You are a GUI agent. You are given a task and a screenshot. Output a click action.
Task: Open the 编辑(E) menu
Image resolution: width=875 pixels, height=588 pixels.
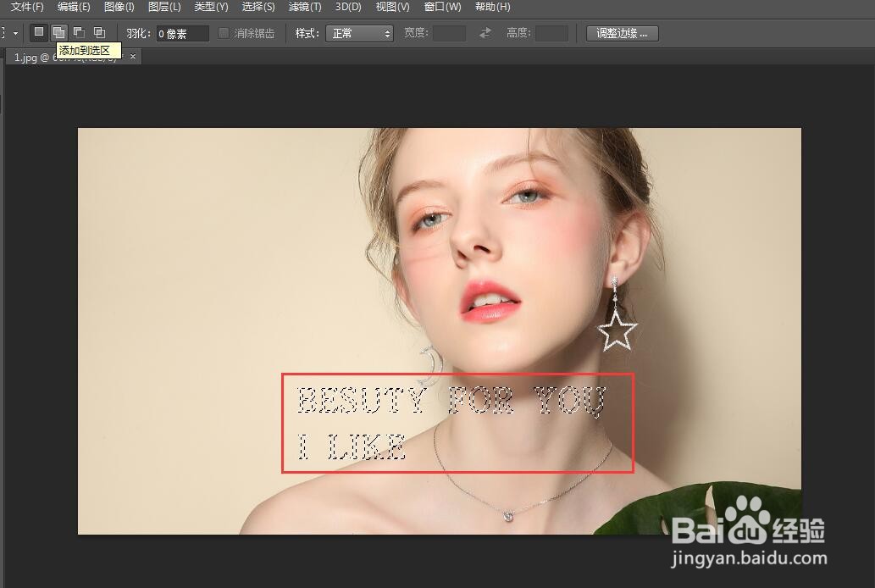[73, 7]
